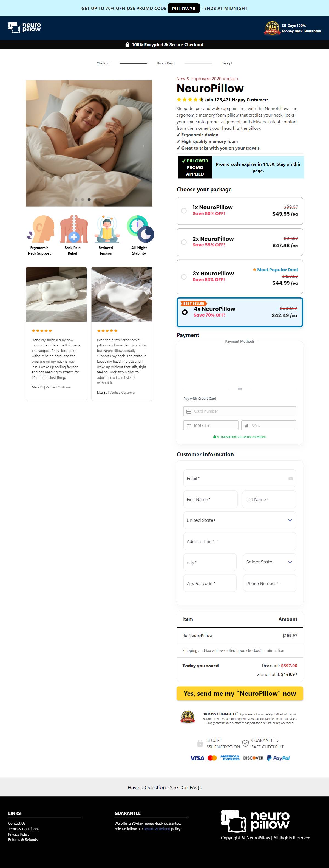Viewport: 329px width, 868px height.
Task: Click the Bonus Deals checkout step
Action: (166, 63)
